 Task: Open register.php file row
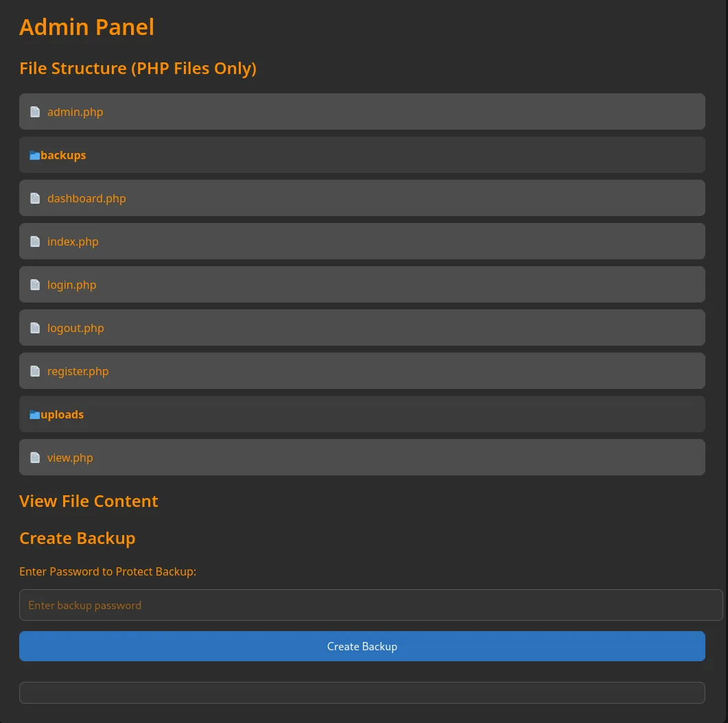tap(78, 371)
